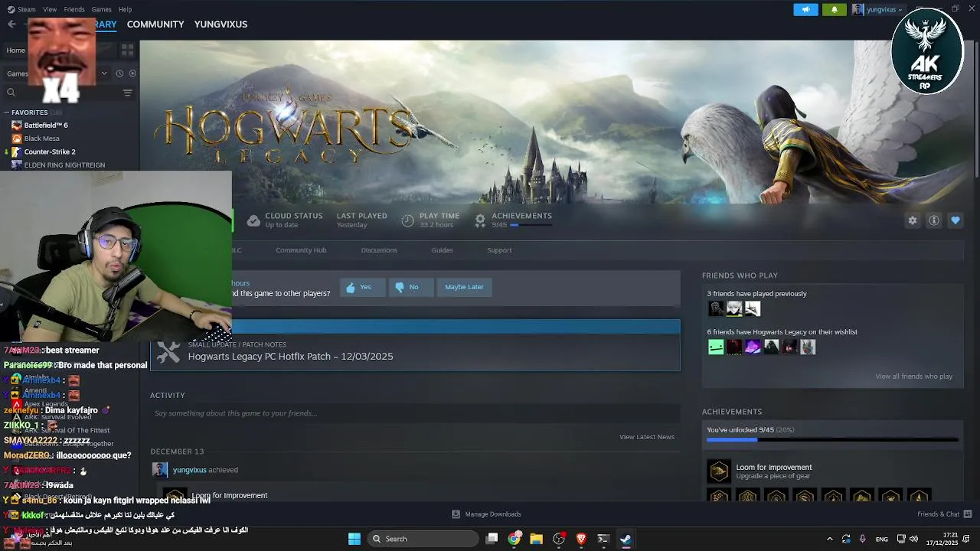Image resolution: width=980 pixels, height=551 pixels.
Task: Open File Explorer from the taskbar
Action: pos(536,539)
